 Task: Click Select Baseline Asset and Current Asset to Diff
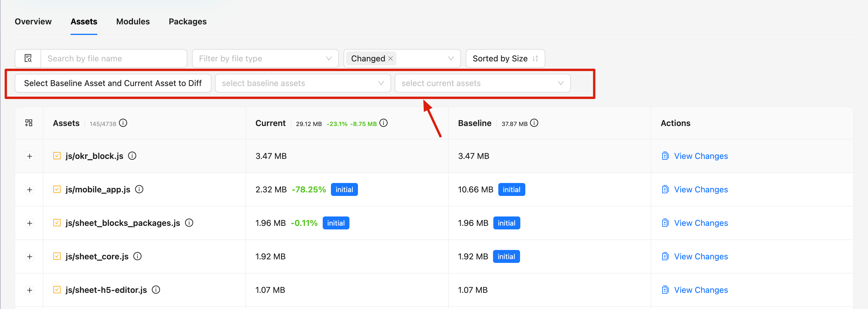[113, 83]
